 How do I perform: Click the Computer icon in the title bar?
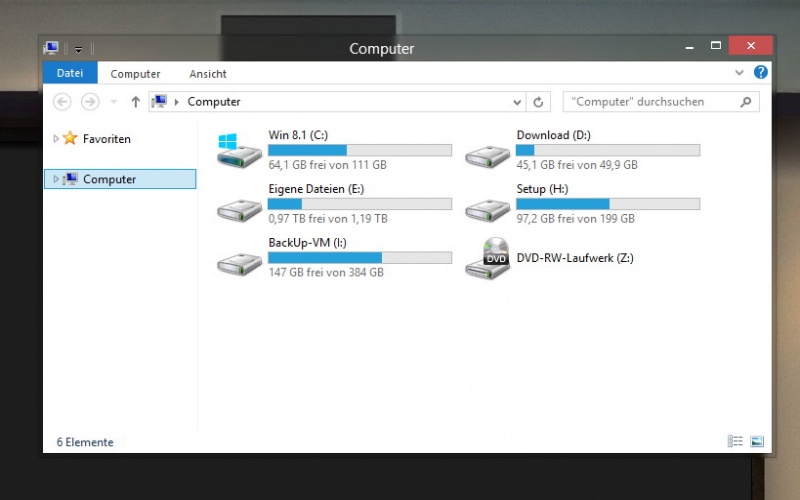(x=51, y=48)
